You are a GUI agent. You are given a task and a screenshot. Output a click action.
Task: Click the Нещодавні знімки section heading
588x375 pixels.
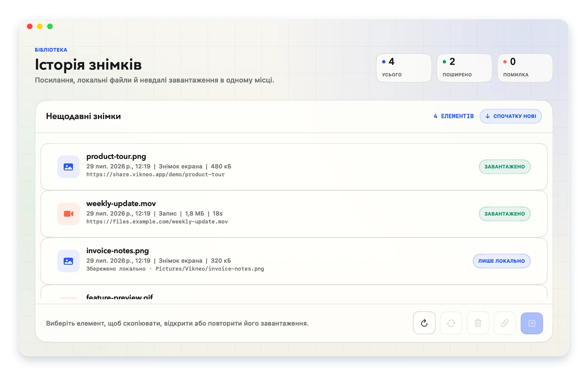(83, 116)
